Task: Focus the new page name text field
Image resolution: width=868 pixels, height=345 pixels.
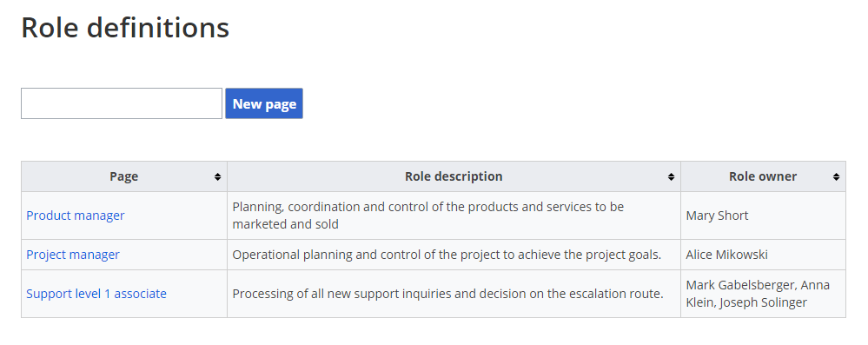Action: [x=122, y=103]
